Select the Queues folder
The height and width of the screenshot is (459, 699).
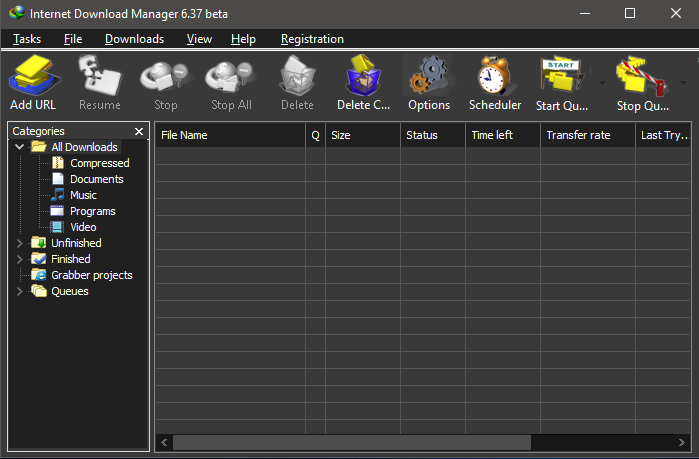tap(70, 291)
